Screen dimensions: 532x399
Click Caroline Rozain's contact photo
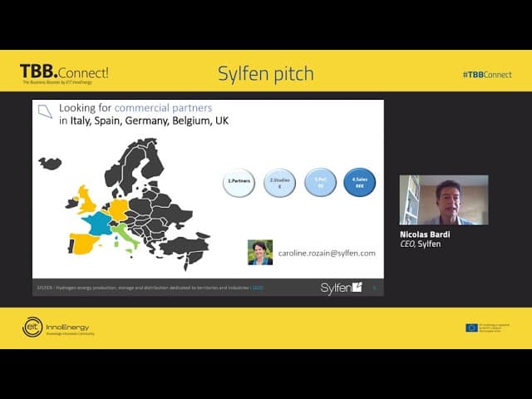pyautogui.click(x=260, y=252)
